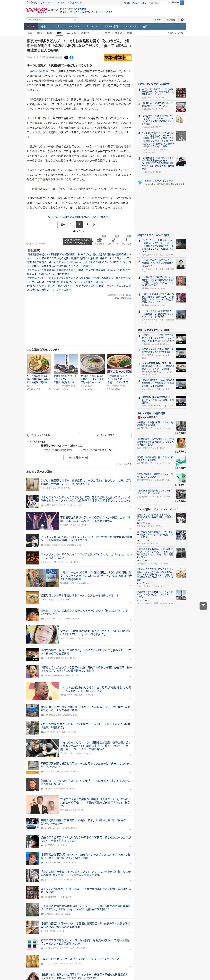Select the エキスパート navigation tab
Screen dimensions: 210x980
[72, 26]
